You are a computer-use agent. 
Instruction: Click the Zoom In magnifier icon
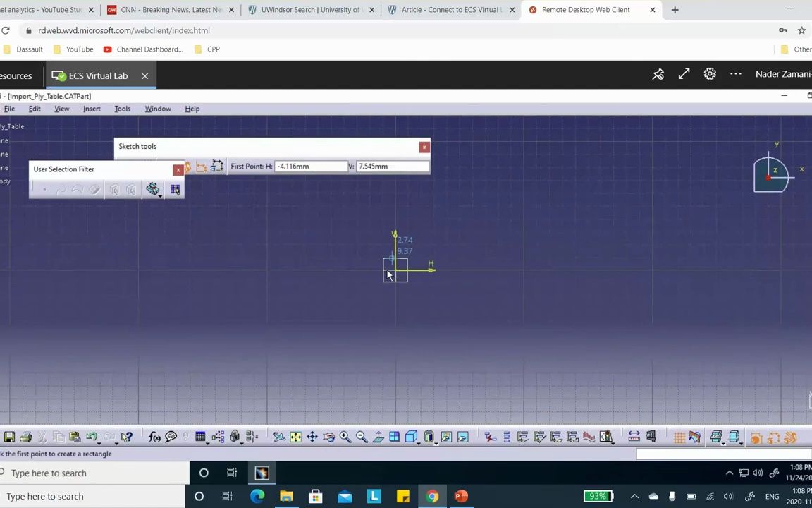click(345, 438)
